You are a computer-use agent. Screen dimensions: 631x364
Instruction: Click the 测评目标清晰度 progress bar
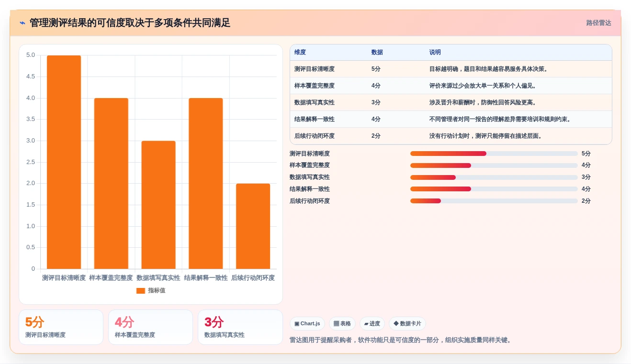click(494, 154)
